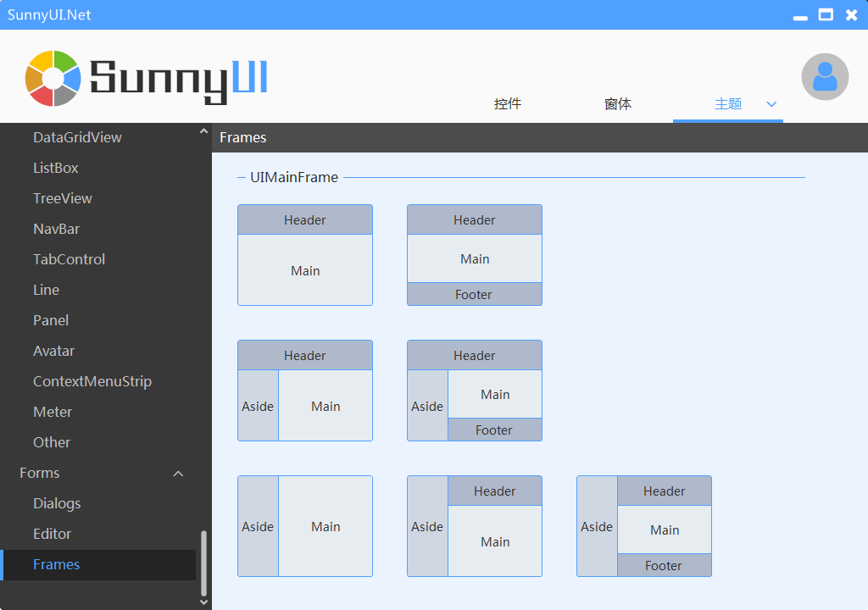The width and height of the screenshot is (868, 610).
Task: Select DataGridView in the sidebar
Action: [x=77, y=137]
